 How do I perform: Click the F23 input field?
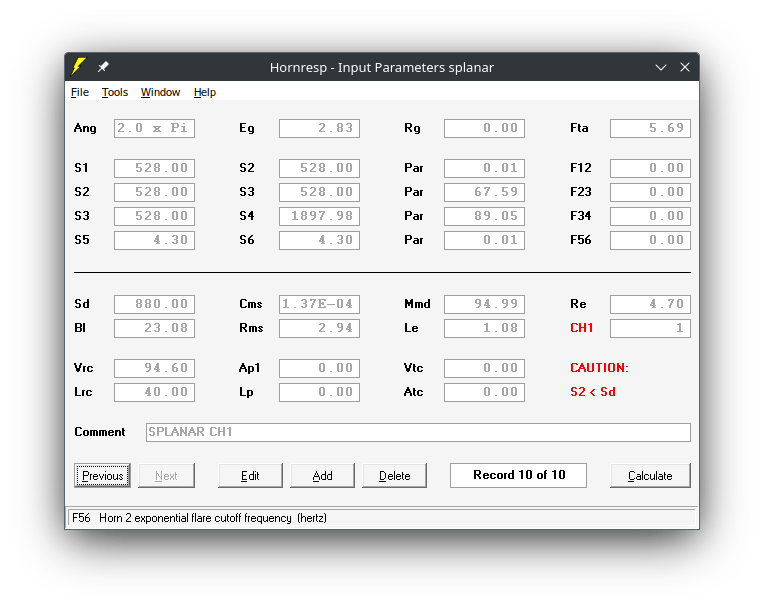coord(650,192)
